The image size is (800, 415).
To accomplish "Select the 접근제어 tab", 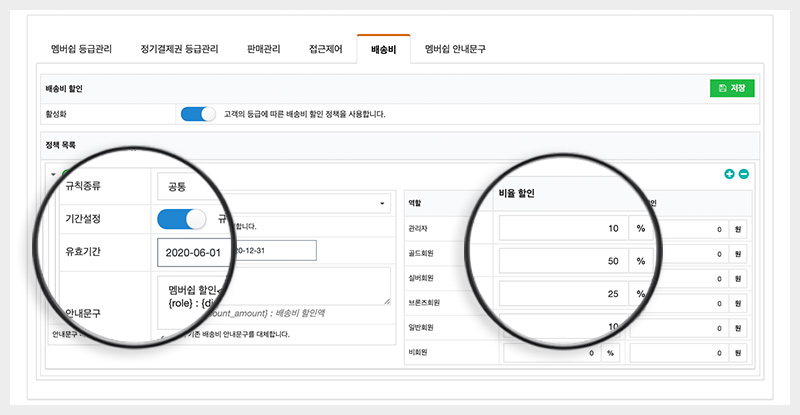I will pyautogui.click(x=326, y=49).
